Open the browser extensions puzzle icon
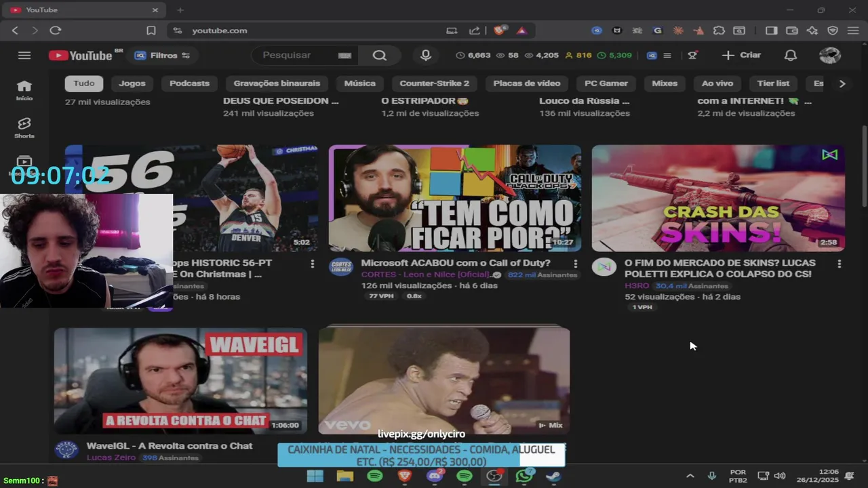The height and width of the screenshot is (488, 868). coord(719,30)
